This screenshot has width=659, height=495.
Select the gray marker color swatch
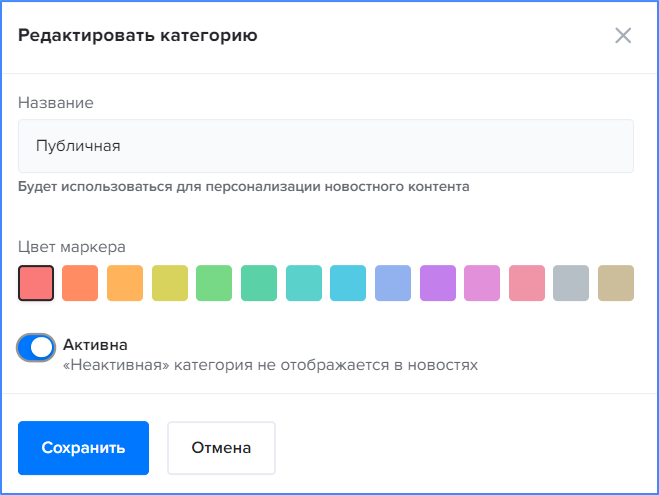click(571, 283)
